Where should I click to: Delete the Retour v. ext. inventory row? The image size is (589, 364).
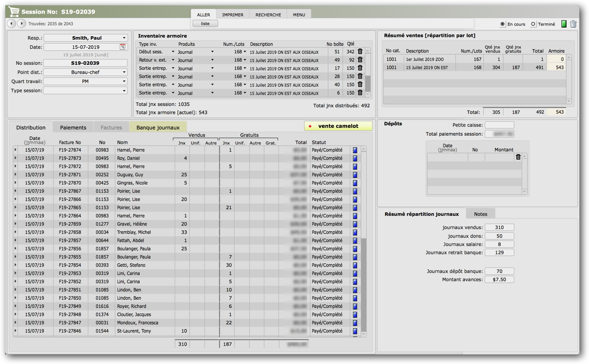360,60
